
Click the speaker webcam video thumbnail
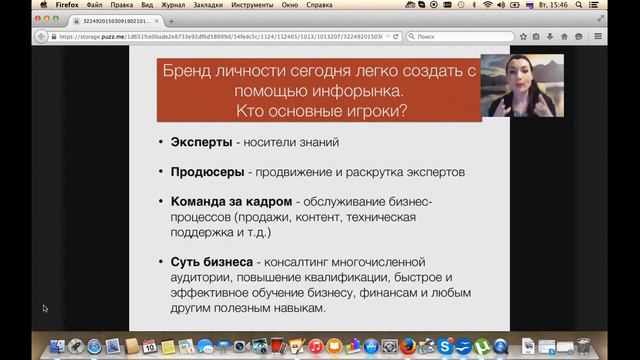tap(522, 86)
